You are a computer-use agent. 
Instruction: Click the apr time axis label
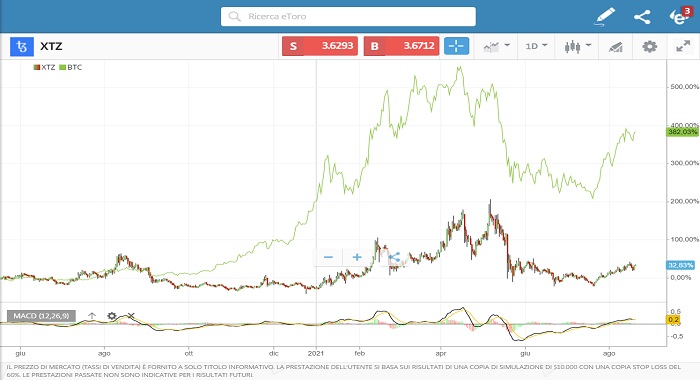pos(441,353)
